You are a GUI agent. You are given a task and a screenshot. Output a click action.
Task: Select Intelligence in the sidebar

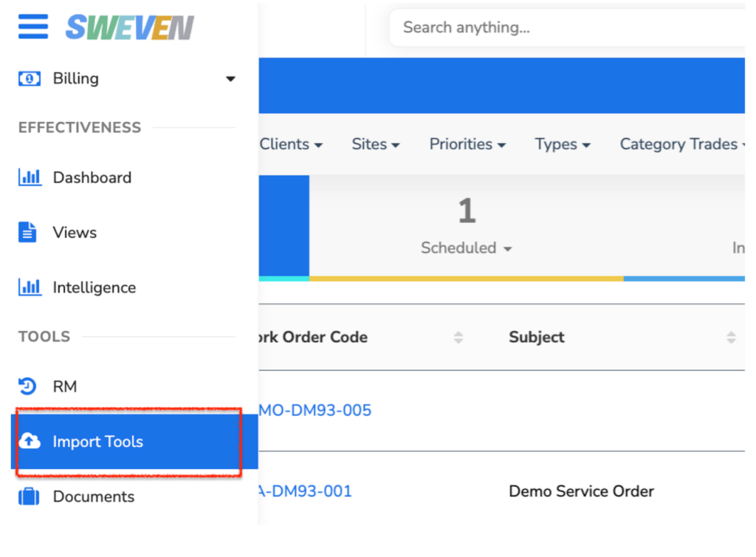[94, 287]
